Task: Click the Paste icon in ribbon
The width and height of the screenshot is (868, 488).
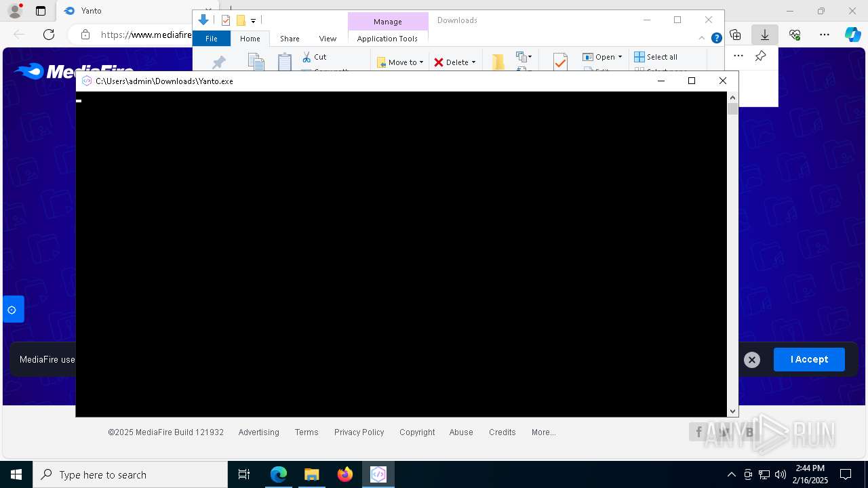Action: pyautogui.click(x=285, y=62)
